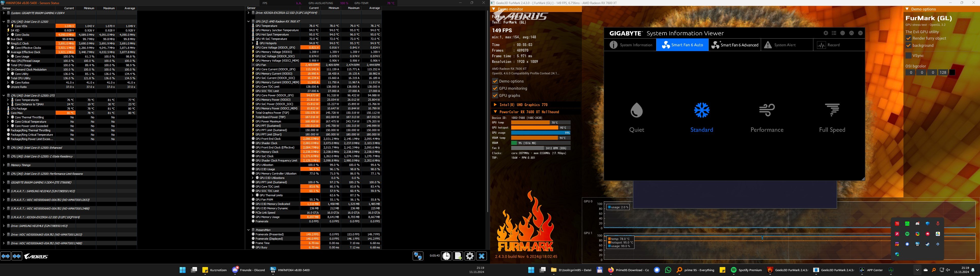The width and height of the screenshot is (980, 276).
Task: Open Record tab
Action: (x=839, y=45)
